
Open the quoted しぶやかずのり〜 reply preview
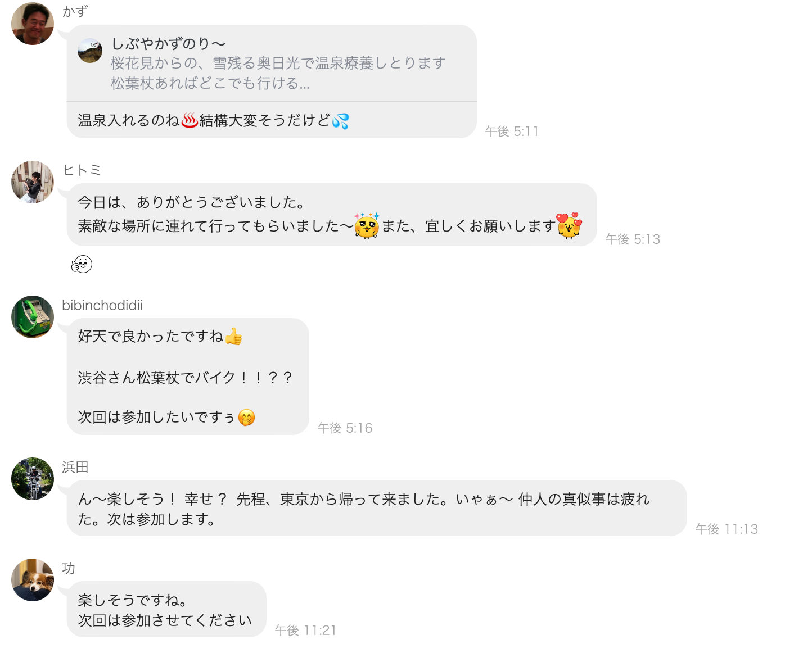272,64
